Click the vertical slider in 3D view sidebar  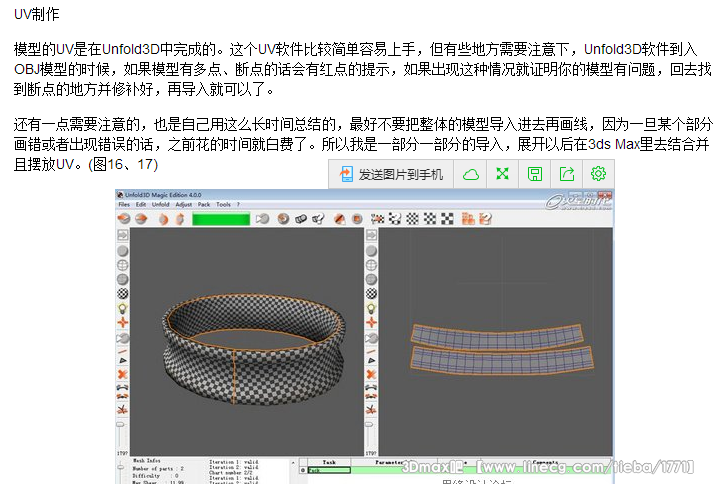point(120,433)
